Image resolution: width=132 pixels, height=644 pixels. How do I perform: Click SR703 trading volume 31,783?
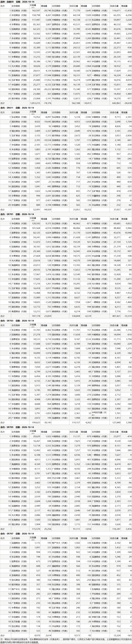pyautogui.click(x=37, y=330)
